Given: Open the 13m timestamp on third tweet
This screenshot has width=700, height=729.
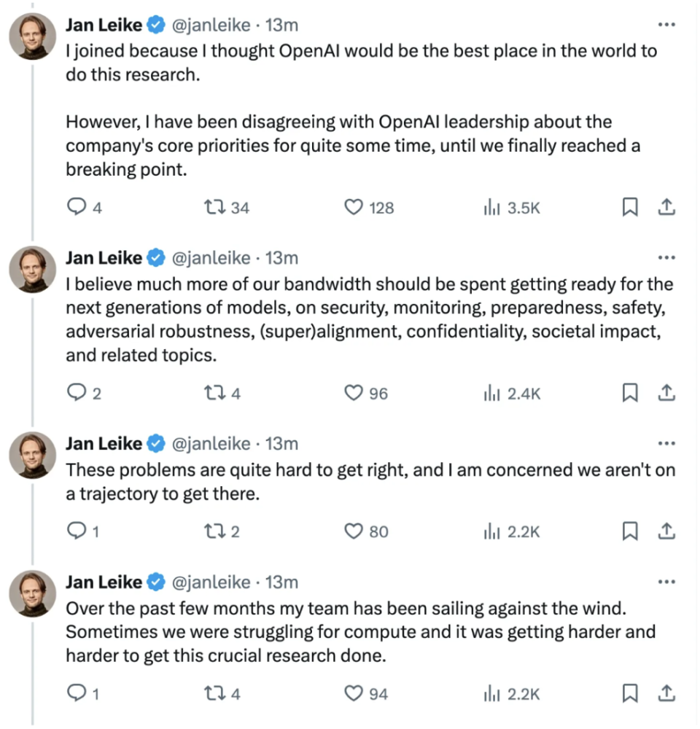Looking at the screenshot, I should (x=281, y=443).
